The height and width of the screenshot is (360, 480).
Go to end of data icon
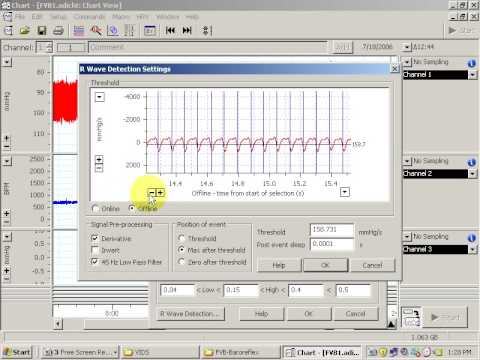(x=187, y=31)
